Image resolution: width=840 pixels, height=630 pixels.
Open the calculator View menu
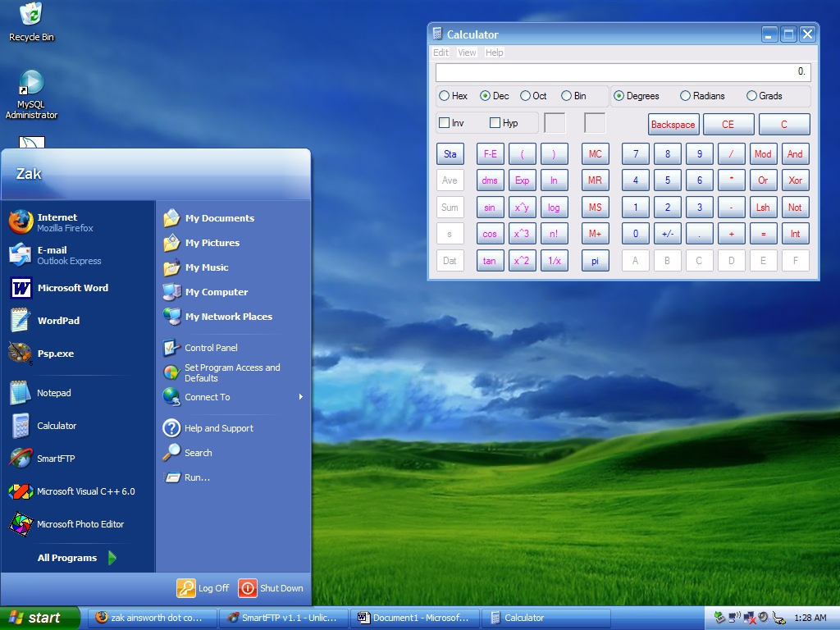pyautogui.click(x=467, y=52)
